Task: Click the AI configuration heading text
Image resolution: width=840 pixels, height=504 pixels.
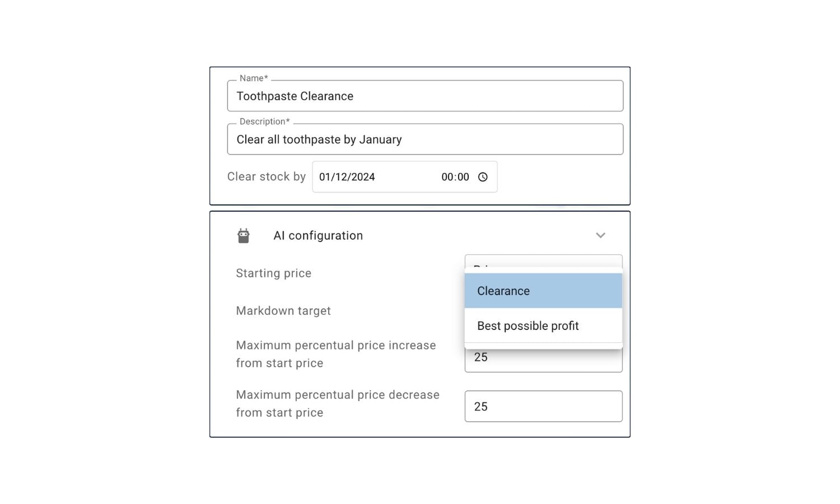Action: [318, 236]
